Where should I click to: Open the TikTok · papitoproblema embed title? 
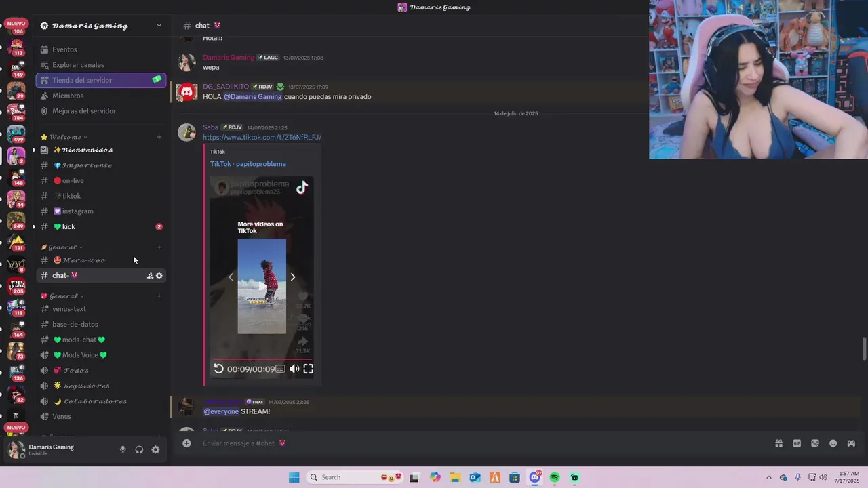pyautogui.click(x=248, y=164)
